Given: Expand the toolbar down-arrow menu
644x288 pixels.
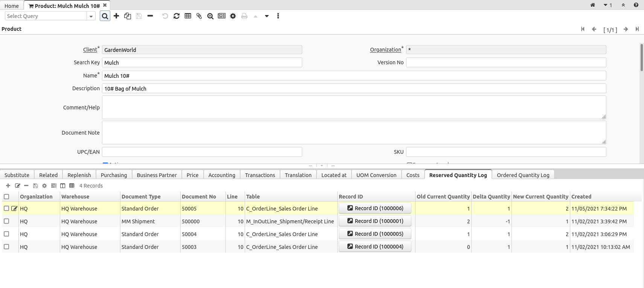Looking at the screenshot, I should [267, 16].
